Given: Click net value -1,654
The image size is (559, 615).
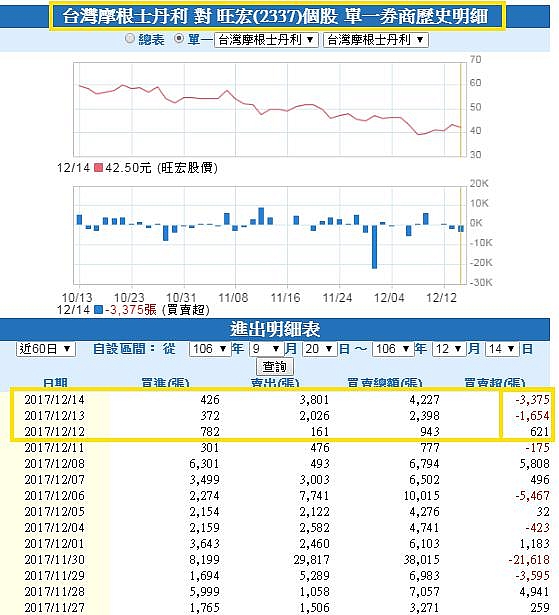Looking at the screenshot, I should [x=532, y=416].
